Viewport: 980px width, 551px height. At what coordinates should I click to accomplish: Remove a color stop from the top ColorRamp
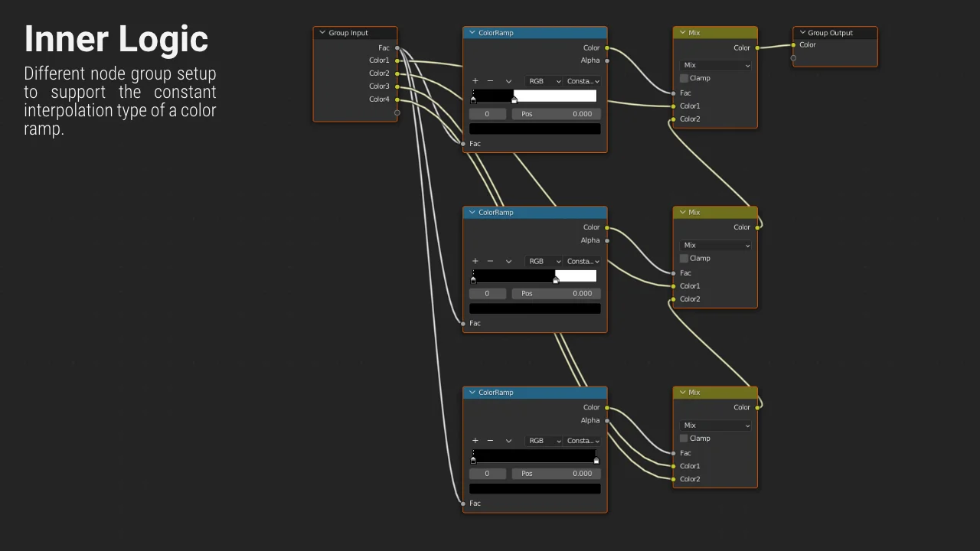(x=490, y=80)
